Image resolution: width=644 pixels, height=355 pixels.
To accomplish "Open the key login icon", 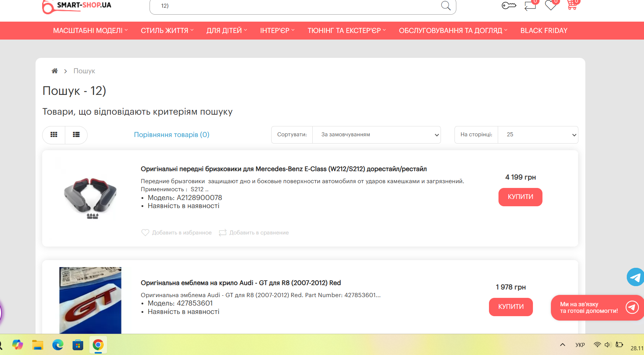I will point(509,5).
